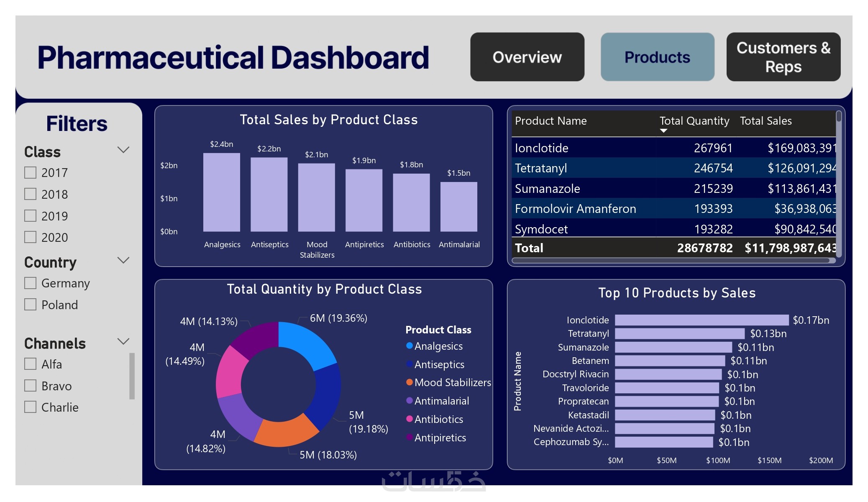The height and width of the screenshot is (502, 868).
Task: Sort by Total Sales column header
Action: point(766,121)
